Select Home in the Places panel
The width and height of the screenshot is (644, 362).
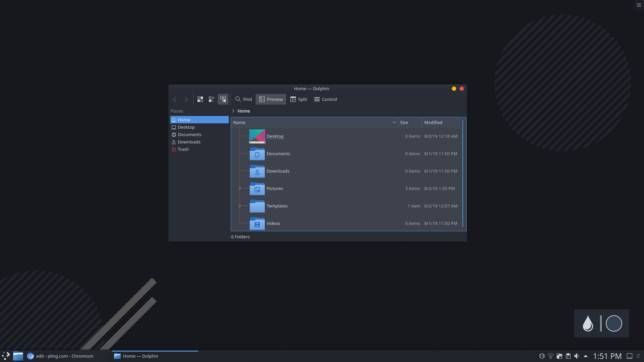[200, 120]
